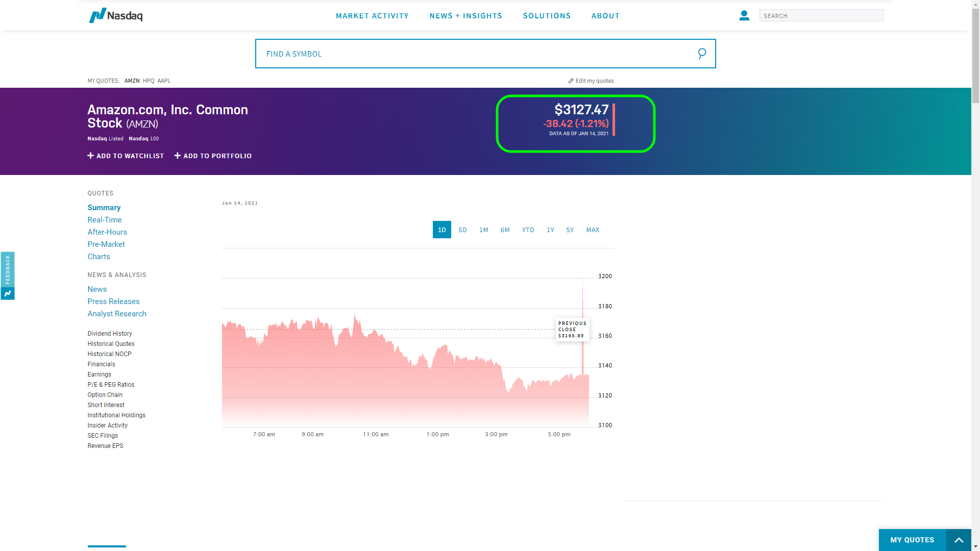Open Institutional Holdings link
The height and width of the screenshot is (551, 980).
[116, 415]
